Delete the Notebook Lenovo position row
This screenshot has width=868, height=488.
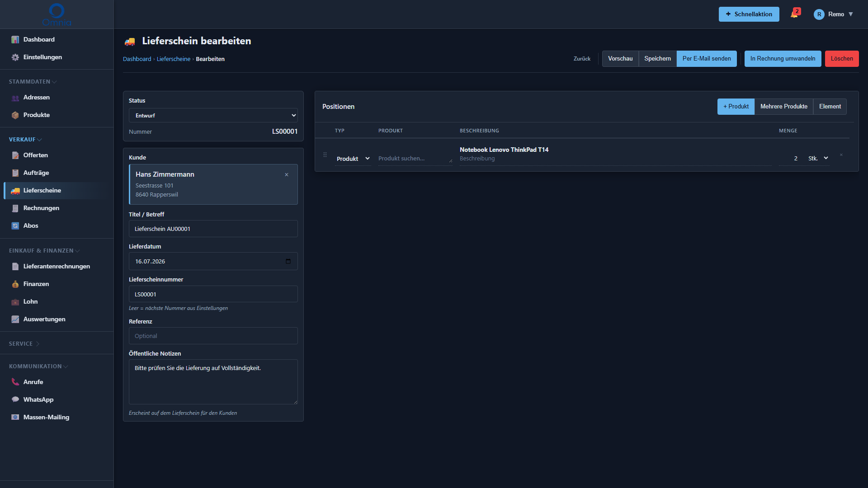pyautogui.click(x=841, y=155)
